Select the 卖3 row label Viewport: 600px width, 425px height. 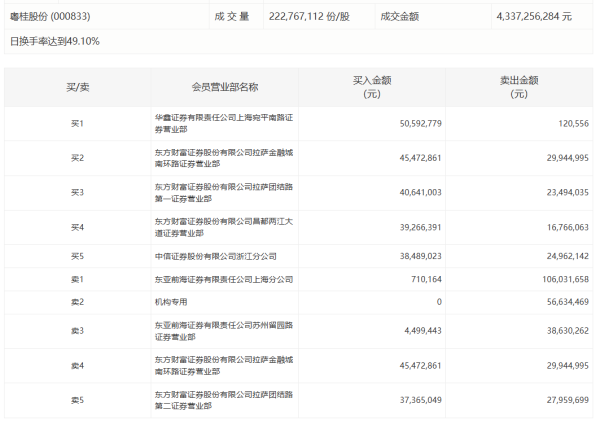(77, 331)
